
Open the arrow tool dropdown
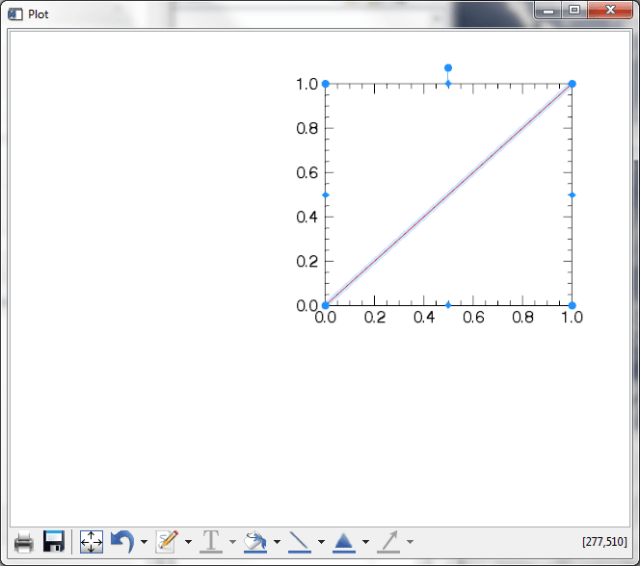click(x=410, y=542)
